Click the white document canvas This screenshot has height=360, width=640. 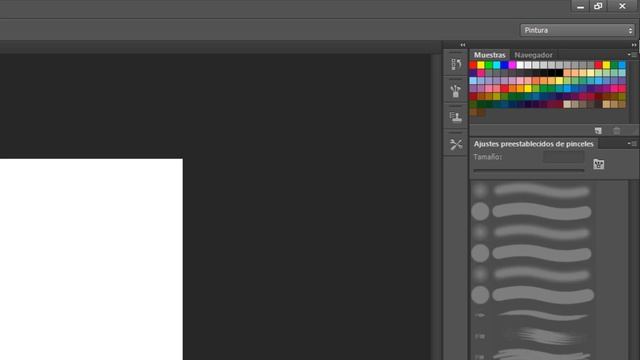[91, 259]
